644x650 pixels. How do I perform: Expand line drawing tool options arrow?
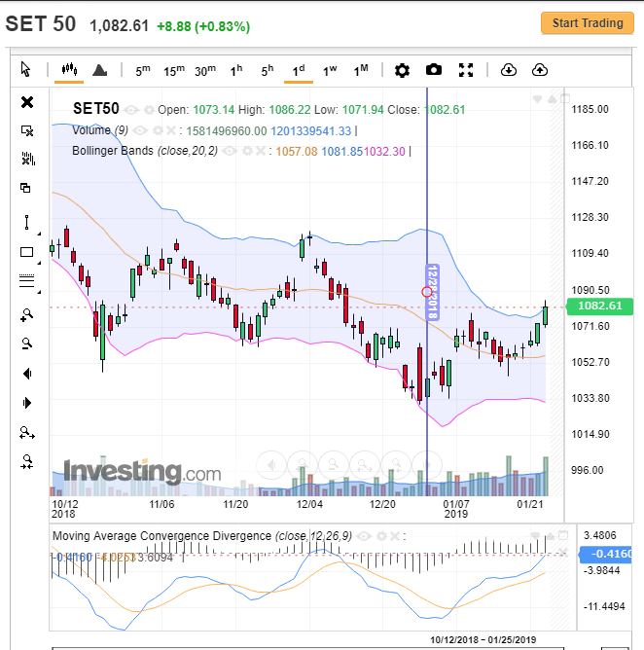point(39,235)
